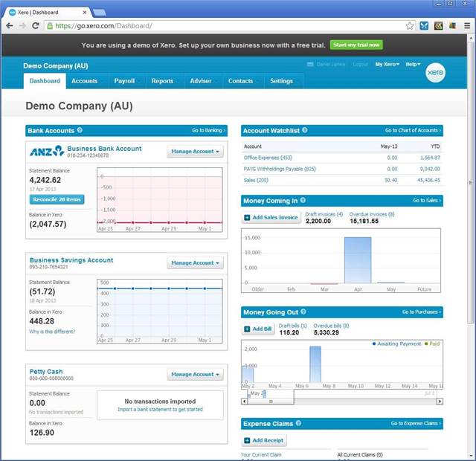Click help icon beside Money Going Out
This screenshot has width=476, height=461.
pyautogui.click(x=303, y=312)
